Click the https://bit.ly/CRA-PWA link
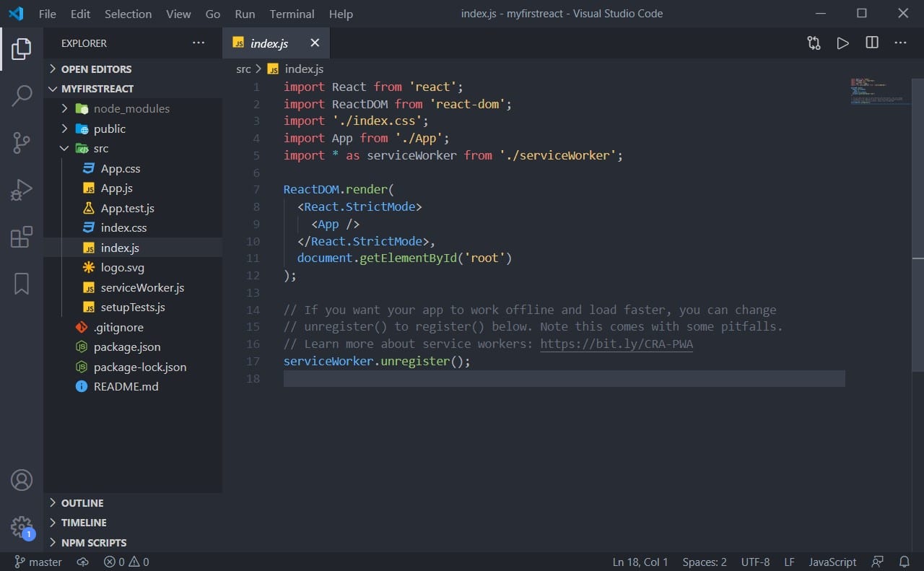 pos(616,344)
